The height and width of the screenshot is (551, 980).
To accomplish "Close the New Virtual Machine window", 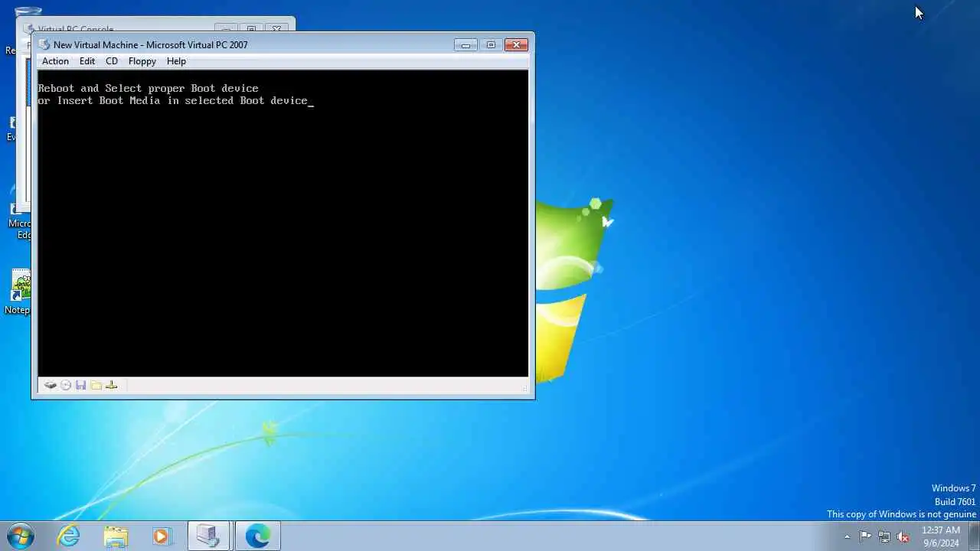I will point(516,45).
